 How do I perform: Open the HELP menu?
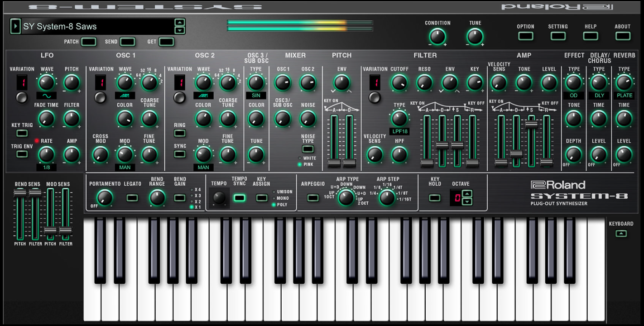pyautogui.click(x=591, y=36)
